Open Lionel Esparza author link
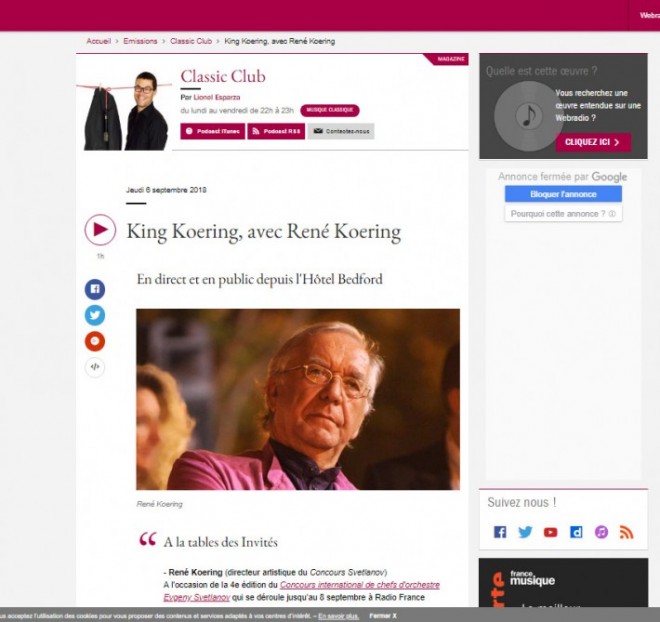The height and width of the screenshot is (622, 660). tap(217, 97)
